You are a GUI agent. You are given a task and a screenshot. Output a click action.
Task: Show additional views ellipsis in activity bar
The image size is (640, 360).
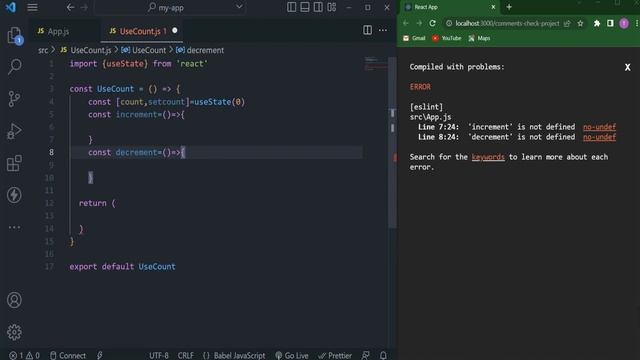(14, 227)
